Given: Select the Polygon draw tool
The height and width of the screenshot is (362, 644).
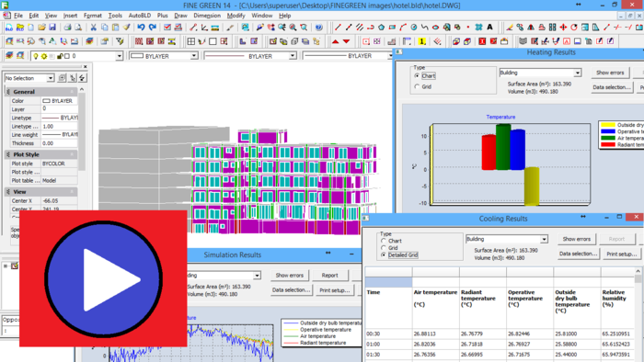Looking at the screenshot, I should [381, 28].
